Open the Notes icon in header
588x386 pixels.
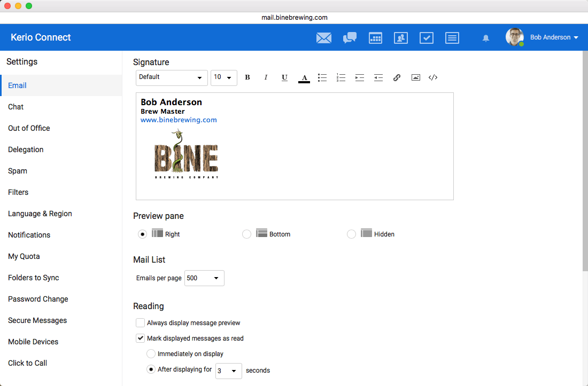point(452,38)
